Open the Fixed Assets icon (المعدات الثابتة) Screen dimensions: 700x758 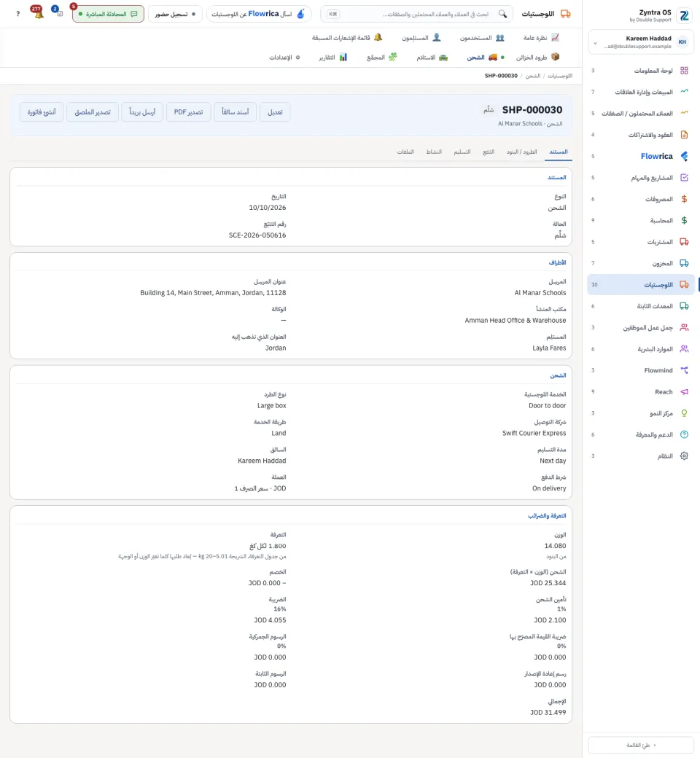click(x=684, y=306)
